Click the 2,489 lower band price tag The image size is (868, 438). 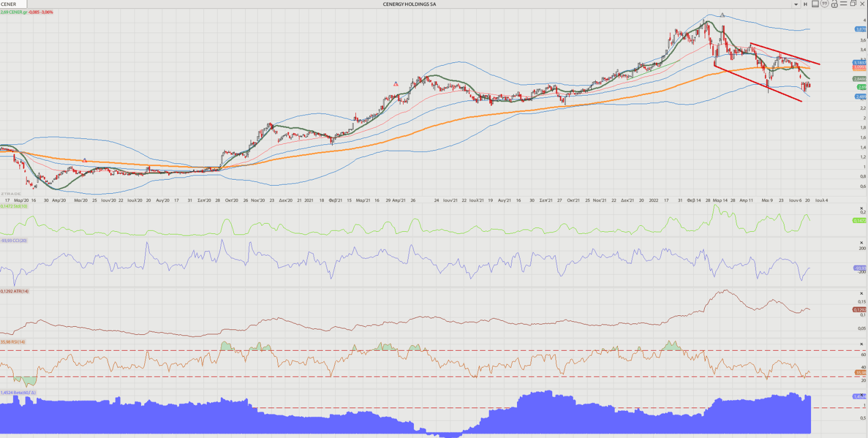point(861,97)
